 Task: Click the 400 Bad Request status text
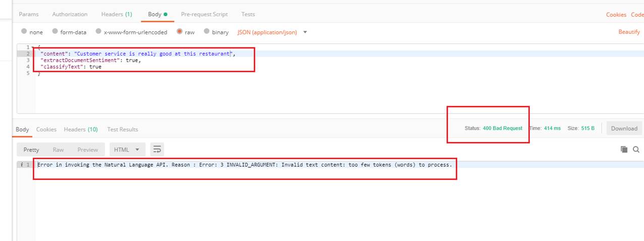click(502, 128)
